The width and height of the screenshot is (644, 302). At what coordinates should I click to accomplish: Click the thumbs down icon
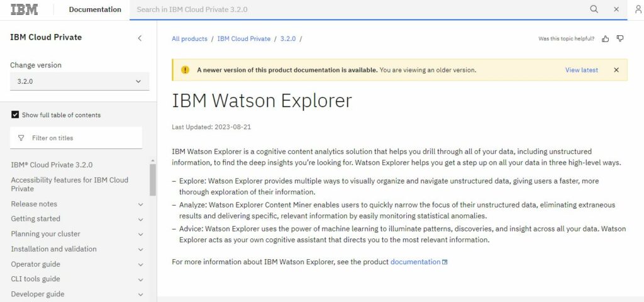click(620, 38)
